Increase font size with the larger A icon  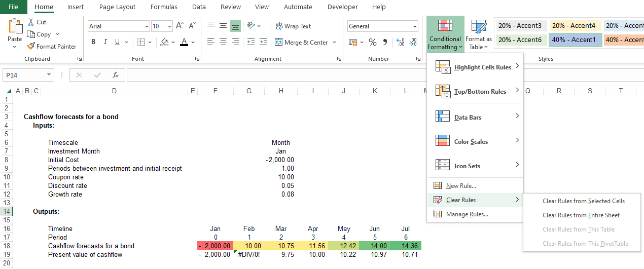click(x=180, y=26)
